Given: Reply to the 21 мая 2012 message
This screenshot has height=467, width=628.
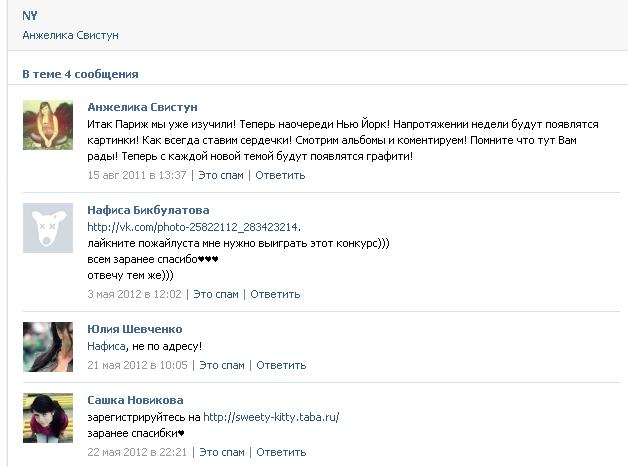Looking at the screenshot, I should (x=281, y=365).
